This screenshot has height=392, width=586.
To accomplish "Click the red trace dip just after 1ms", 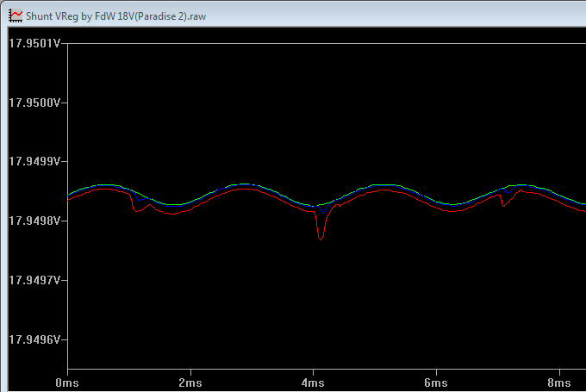I will (135, 210).
